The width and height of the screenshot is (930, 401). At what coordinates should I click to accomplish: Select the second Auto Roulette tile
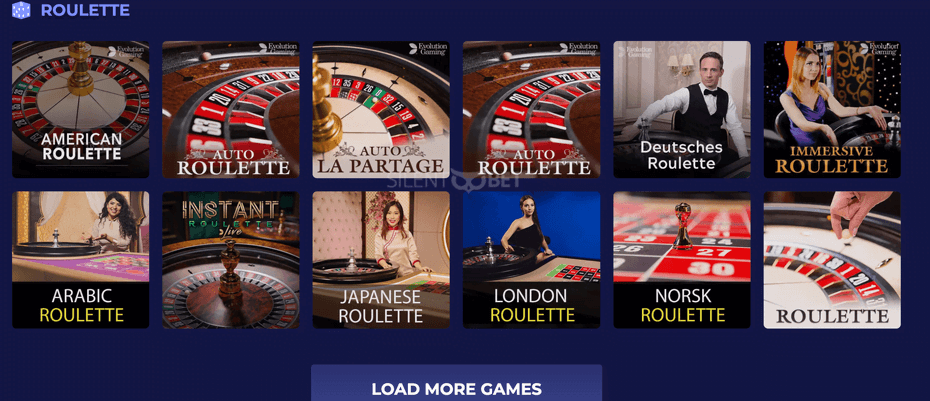[531, 109]
